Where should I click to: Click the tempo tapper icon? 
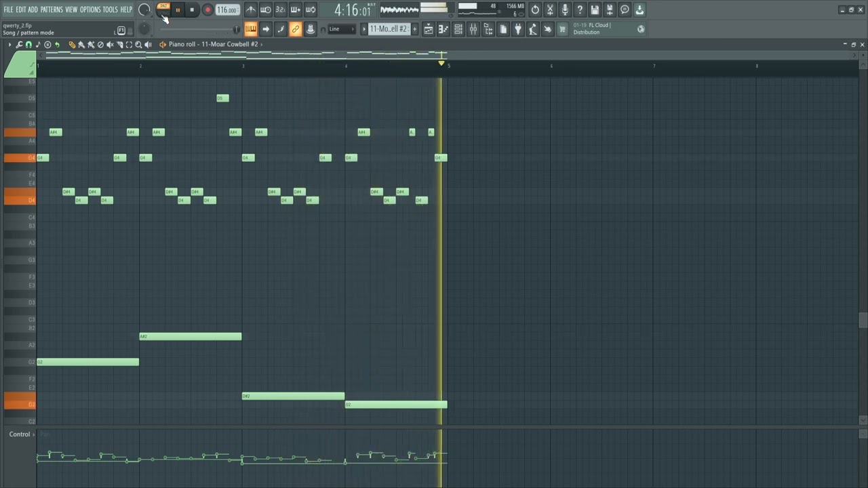pyautogui.click(x=533, y=29)
